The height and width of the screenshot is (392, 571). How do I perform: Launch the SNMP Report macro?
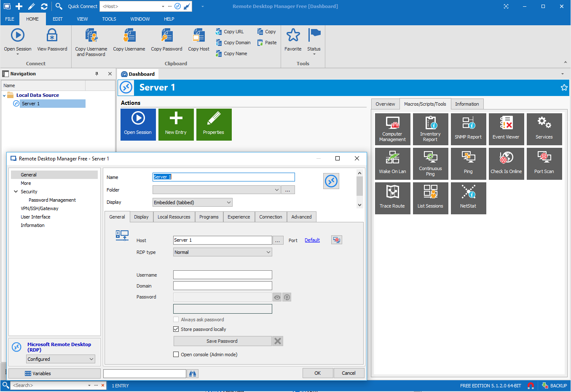point(468,129)
